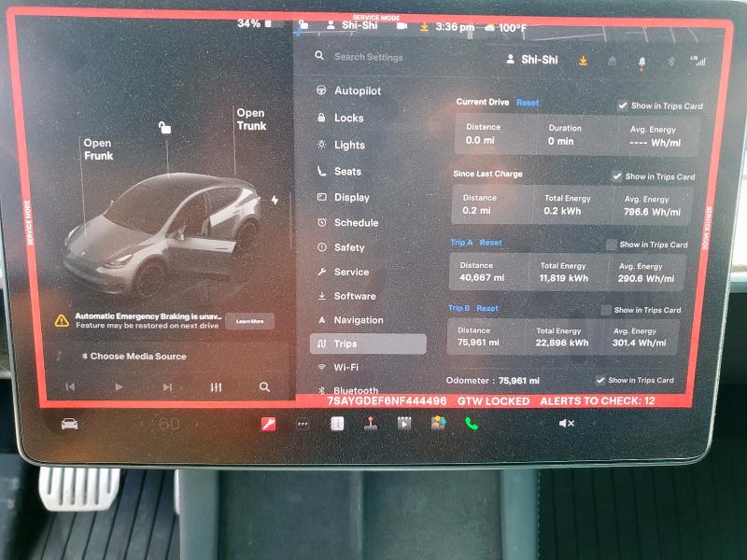Open Seats settings menu

coord(339,172)
